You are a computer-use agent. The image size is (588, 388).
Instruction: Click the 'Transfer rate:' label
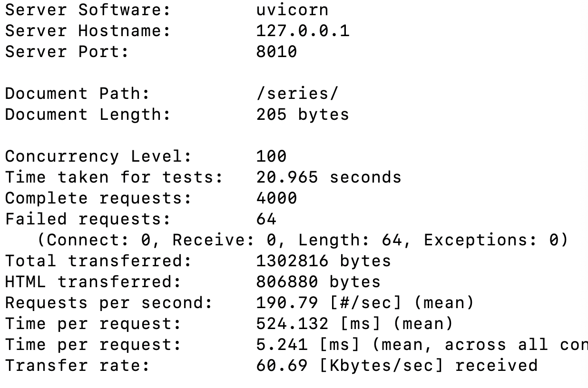tap(77, 366)
